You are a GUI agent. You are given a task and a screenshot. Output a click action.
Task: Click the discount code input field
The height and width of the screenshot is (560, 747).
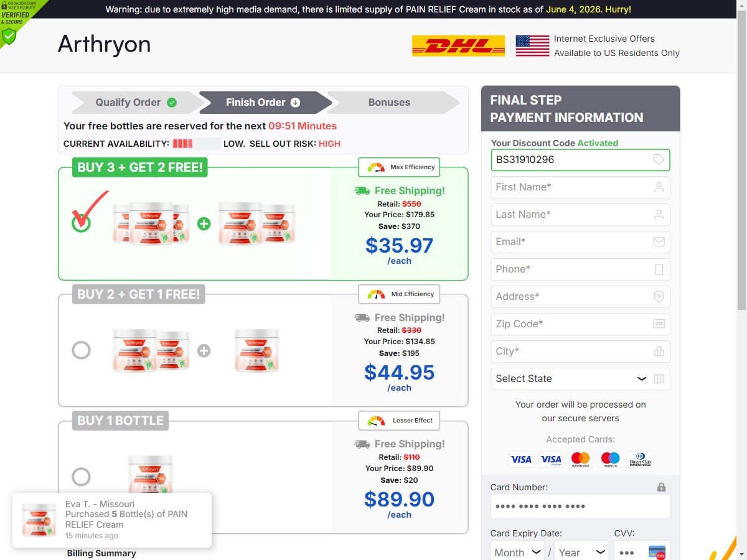[580, 160]
